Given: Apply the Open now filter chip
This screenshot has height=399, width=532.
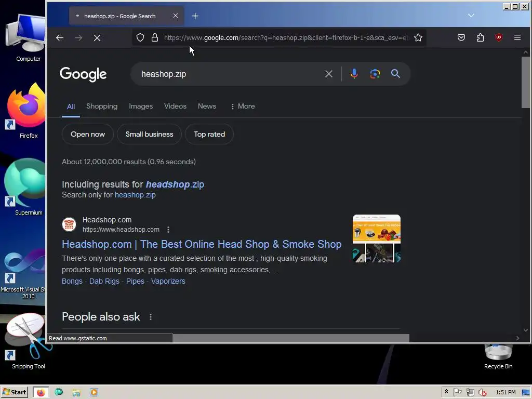Looking at the screenshot, I should click(87, 134).
